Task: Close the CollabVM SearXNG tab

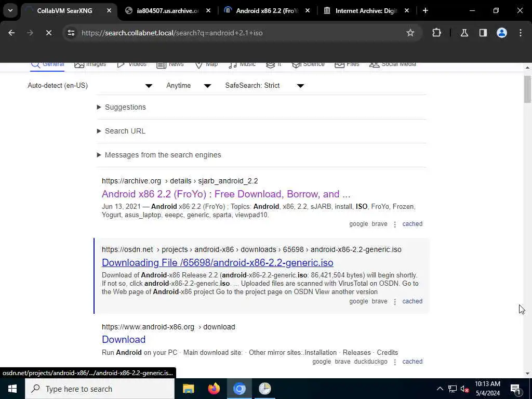Action: [109, 10]
